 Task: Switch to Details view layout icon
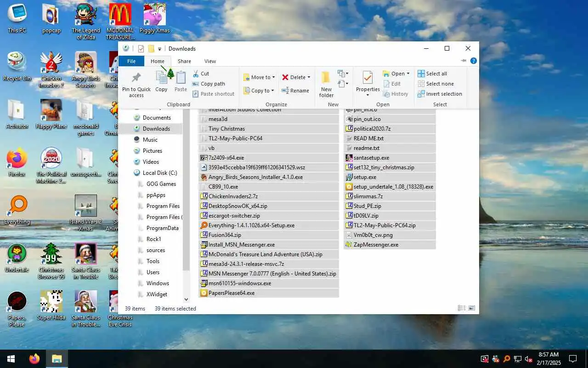[x=462, y=308]
